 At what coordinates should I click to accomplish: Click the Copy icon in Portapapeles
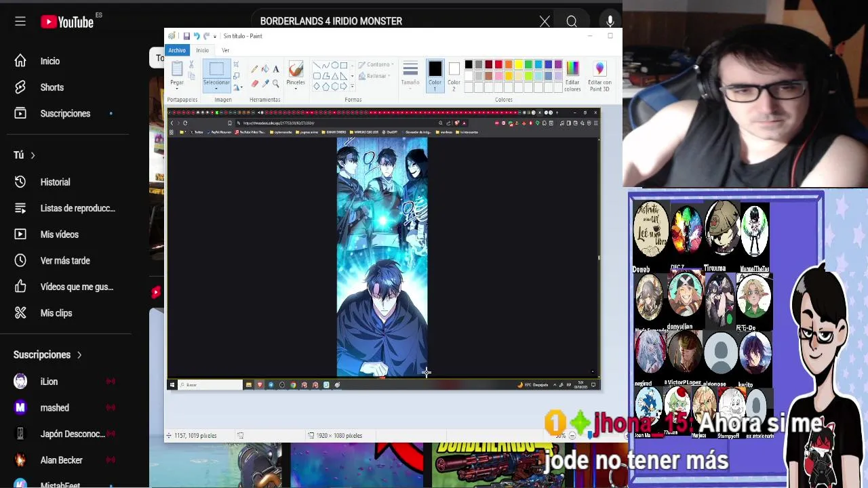191,76
